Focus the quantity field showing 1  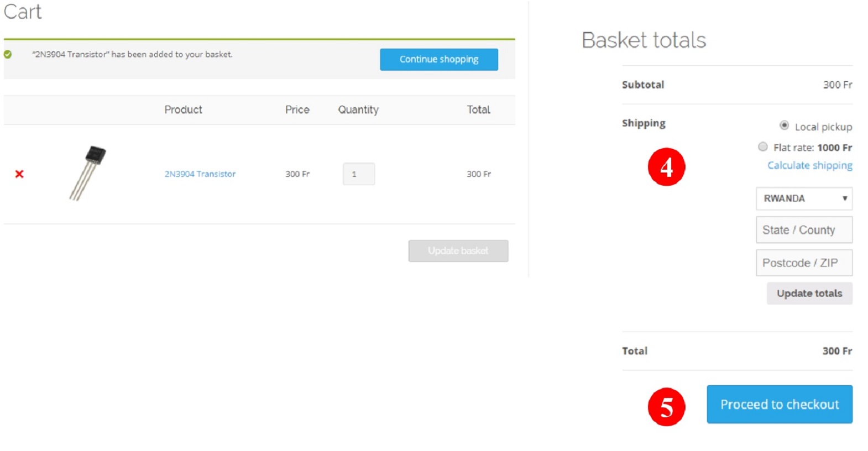(x=358, y=174)
